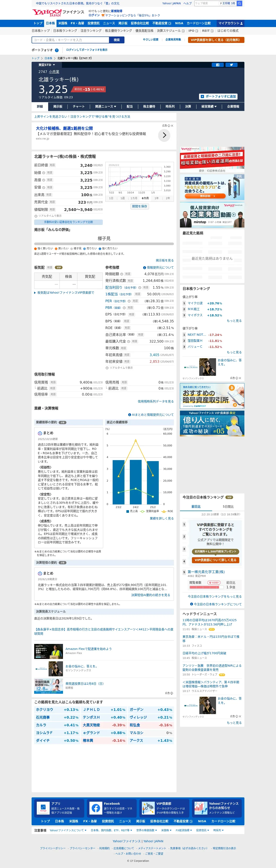Click the footer Facebook icon card
276x868 pixels.
coord(112,808)
